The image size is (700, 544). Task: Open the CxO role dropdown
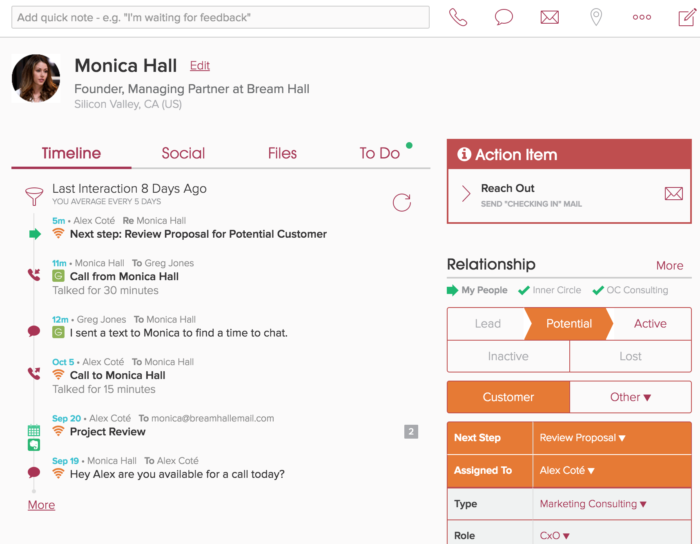coord(554,536)
